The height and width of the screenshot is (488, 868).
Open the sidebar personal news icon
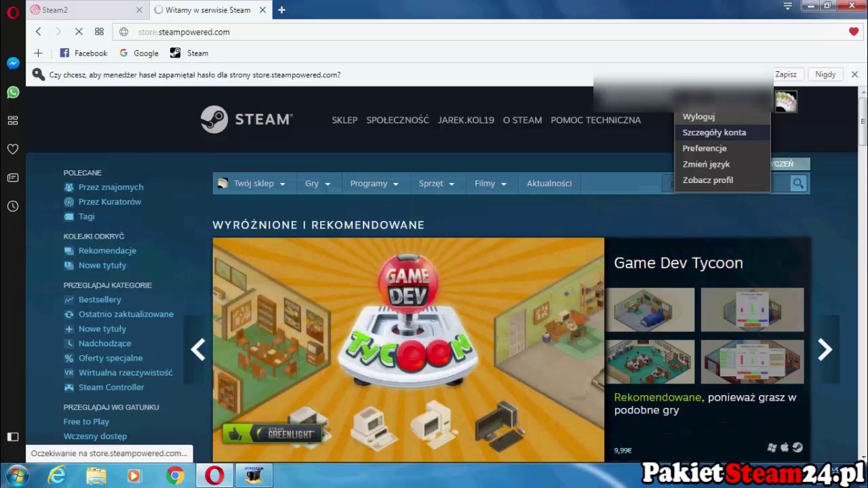13,178
